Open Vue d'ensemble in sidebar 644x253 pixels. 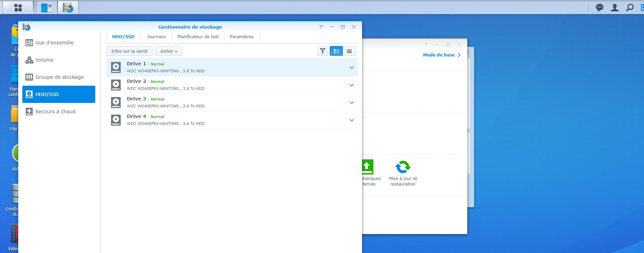coord(59,43)
